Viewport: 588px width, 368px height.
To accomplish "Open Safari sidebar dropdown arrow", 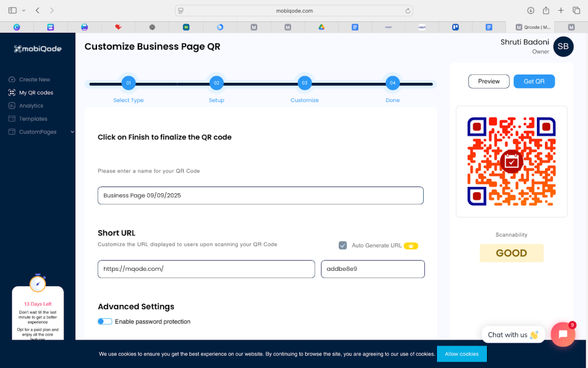I will tap(24, 10).
